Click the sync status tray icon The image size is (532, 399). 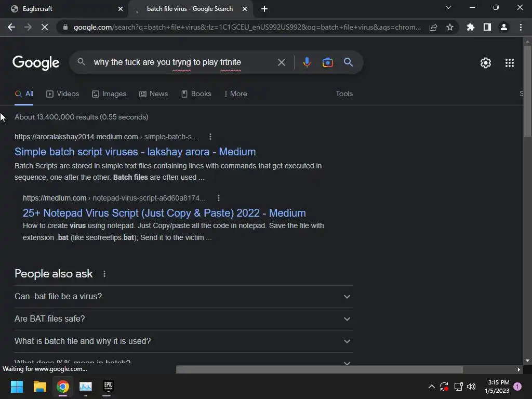tap(444, 387)
